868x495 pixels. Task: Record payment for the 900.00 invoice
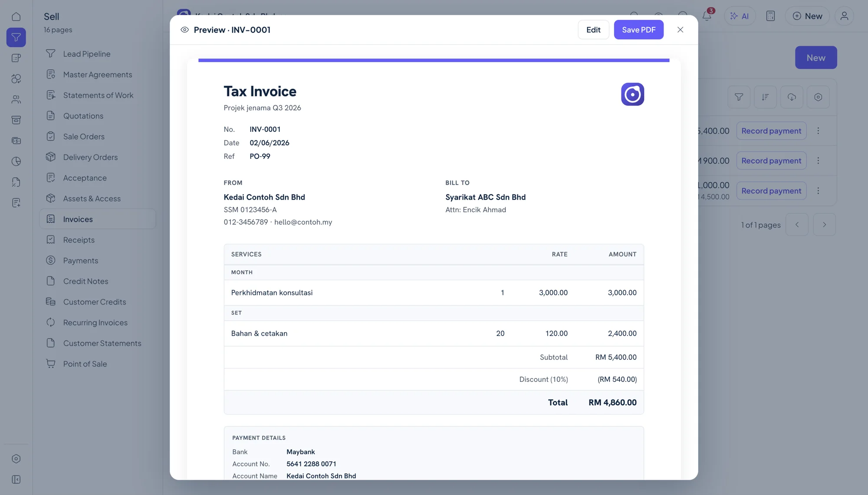click(771, 161)
